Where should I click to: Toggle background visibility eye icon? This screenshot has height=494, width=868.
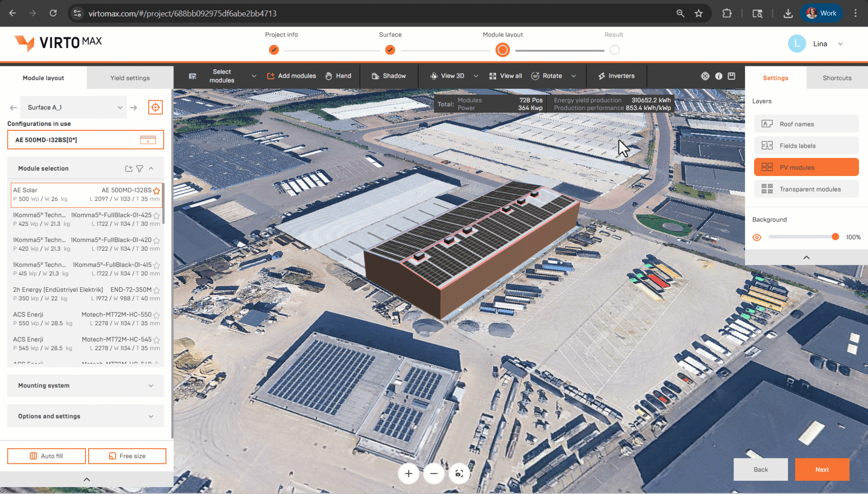tap(757, 237)
